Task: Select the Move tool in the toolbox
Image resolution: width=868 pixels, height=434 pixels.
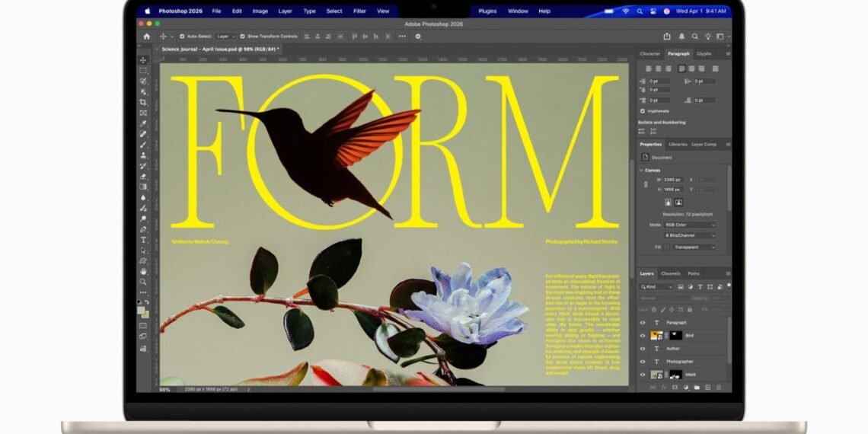Action: pyautogui.click(x=143, y=60)
